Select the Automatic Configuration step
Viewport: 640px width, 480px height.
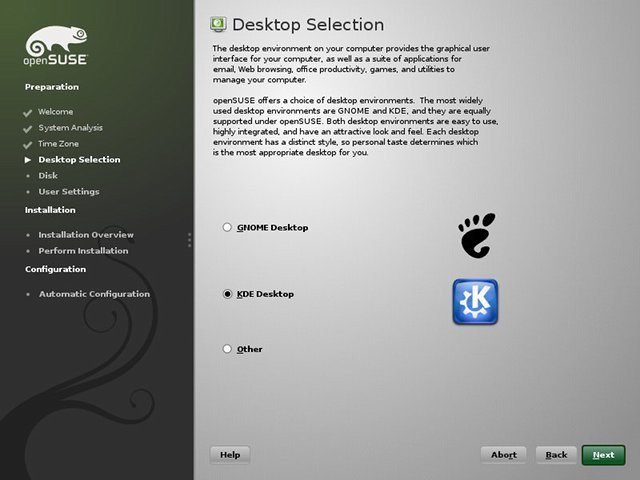point(94,294)
